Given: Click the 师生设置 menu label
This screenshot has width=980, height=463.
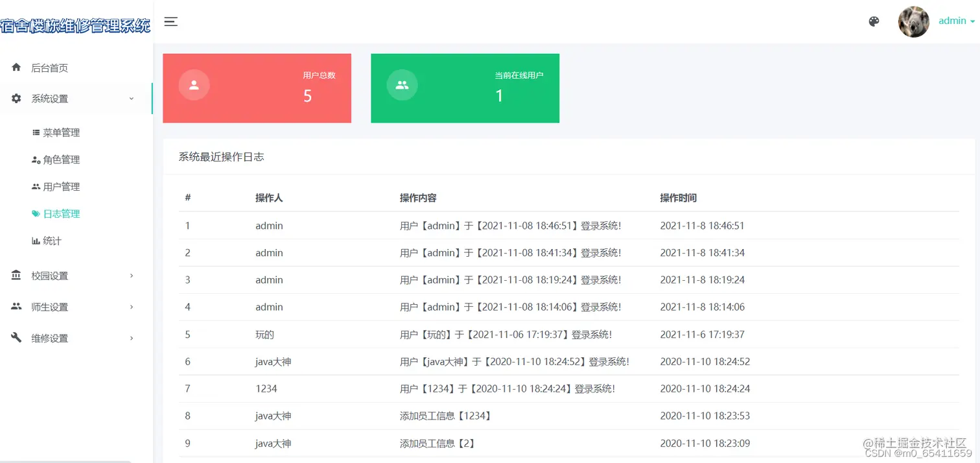Looking at the screenshot, I should 50,307.
